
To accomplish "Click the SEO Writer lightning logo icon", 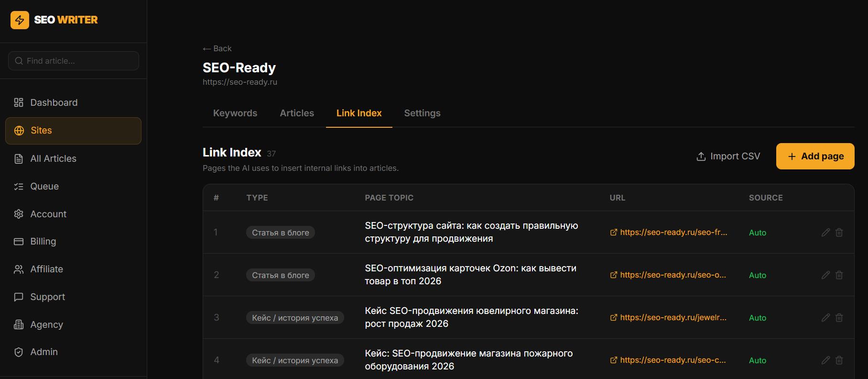I will coord(20,20).
